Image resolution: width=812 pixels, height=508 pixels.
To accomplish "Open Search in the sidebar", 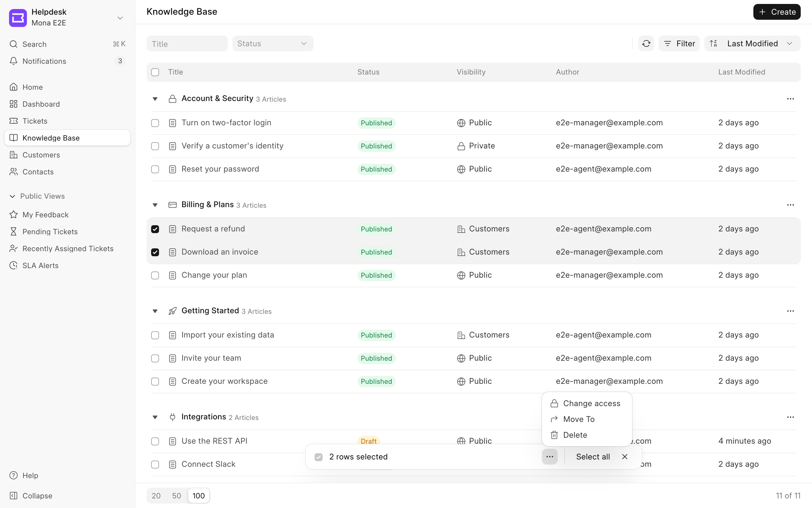I will [x=67, y=44].
